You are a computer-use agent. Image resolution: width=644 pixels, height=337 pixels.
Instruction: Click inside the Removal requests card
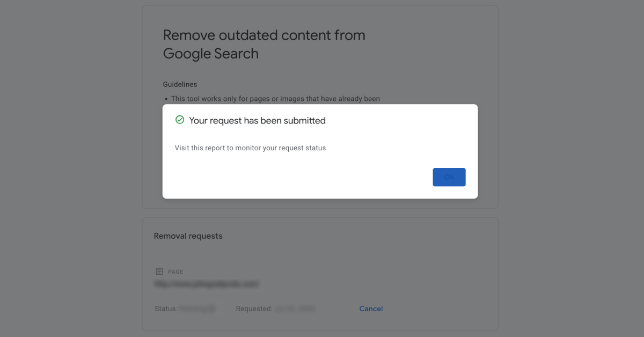tap(319, 252)
